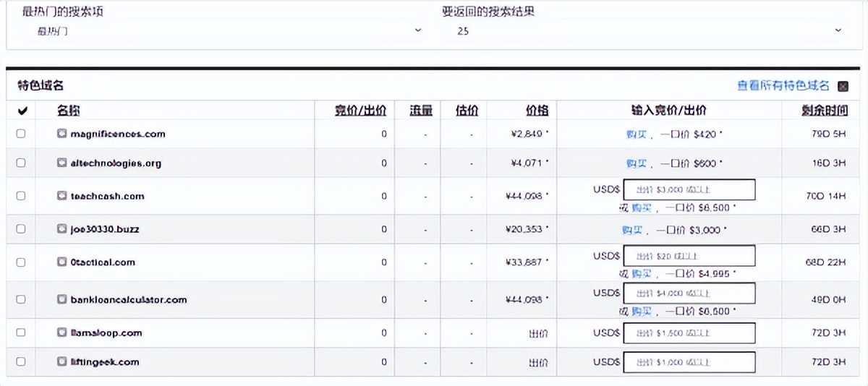Sort by 流量 column header
This screenshot has height=386, width=868.
click(x=421, y=111)
